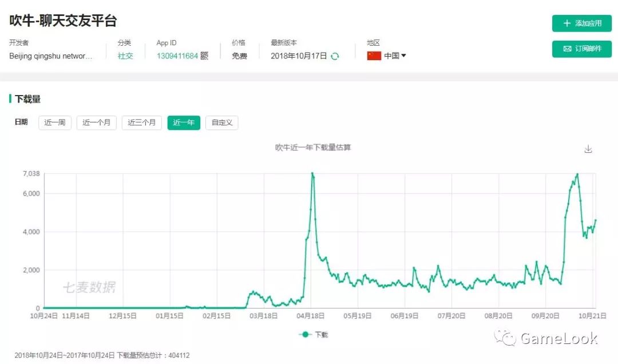This screenshot has width=618, height=364.
Task: Select the 近一年 date range
Action: pos(184,122)
